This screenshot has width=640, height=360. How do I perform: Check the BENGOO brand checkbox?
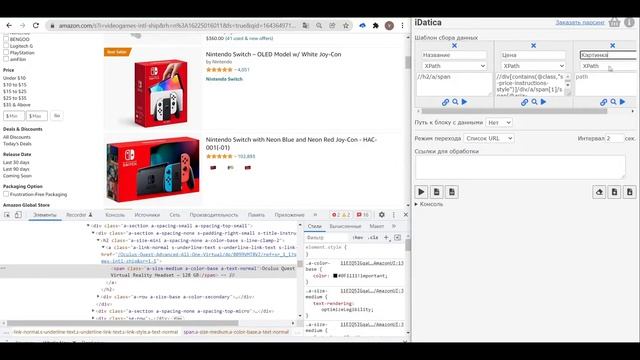point(6,39)
